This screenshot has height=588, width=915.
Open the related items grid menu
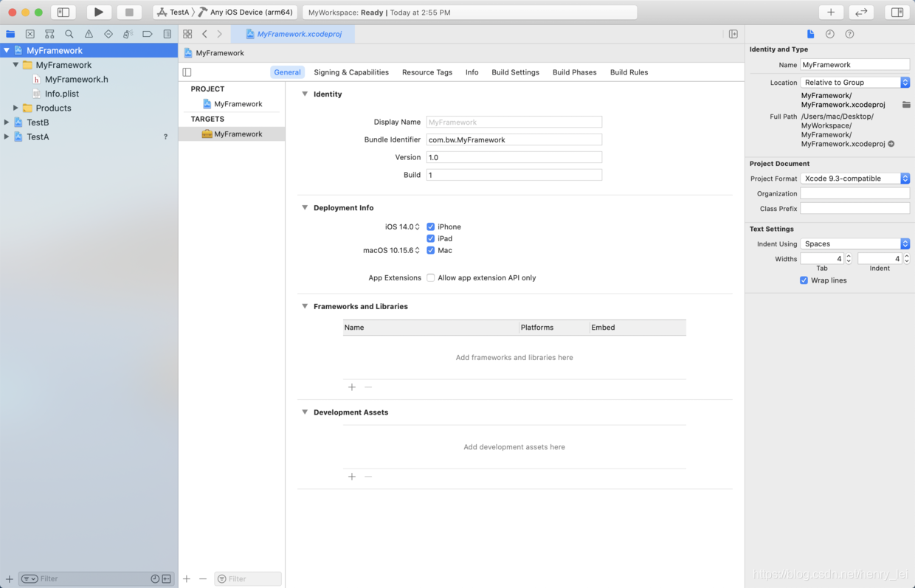click(x=187, y=34)
